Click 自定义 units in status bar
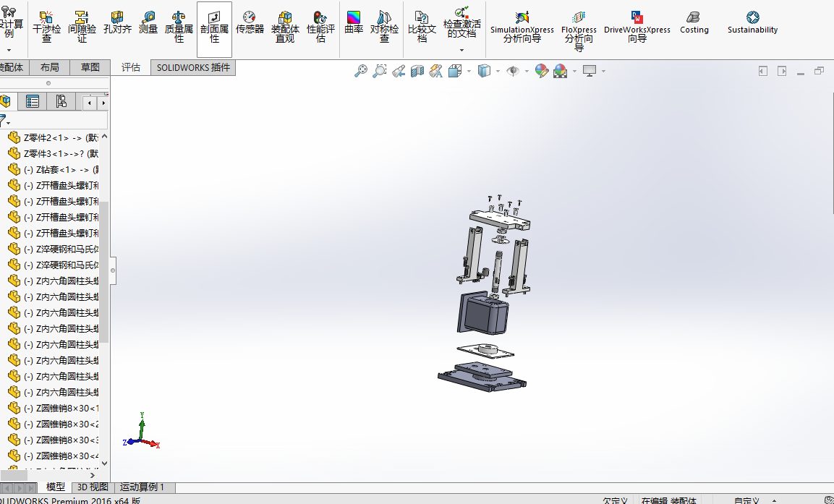 pyautogui.click(x=746, y=501)
